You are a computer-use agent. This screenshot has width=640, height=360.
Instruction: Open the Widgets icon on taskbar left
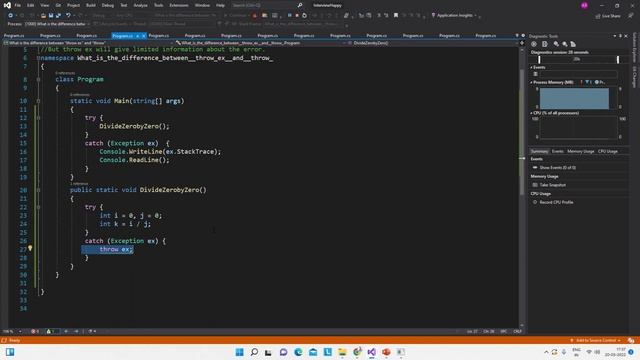tap(10, 352)
